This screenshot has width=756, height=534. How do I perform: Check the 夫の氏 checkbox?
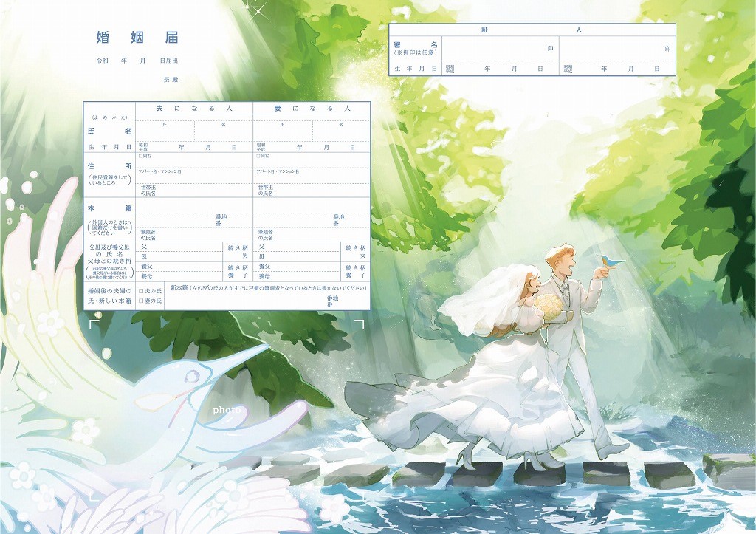[x=140, y=291]
